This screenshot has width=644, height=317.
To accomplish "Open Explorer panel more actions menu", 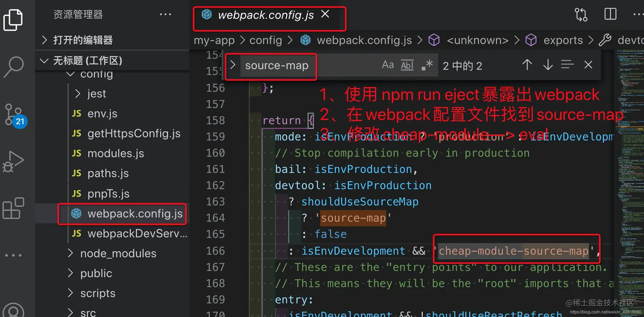I will point(165,14).
